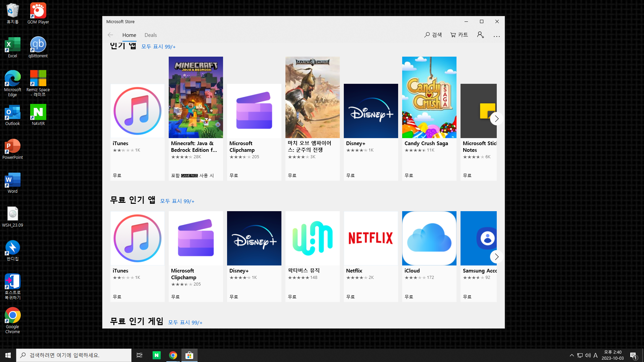Image resolution: width=644 pixels, height=362 pixels.
Task: Click the account sign-in person icon
Action: [480, 35]
